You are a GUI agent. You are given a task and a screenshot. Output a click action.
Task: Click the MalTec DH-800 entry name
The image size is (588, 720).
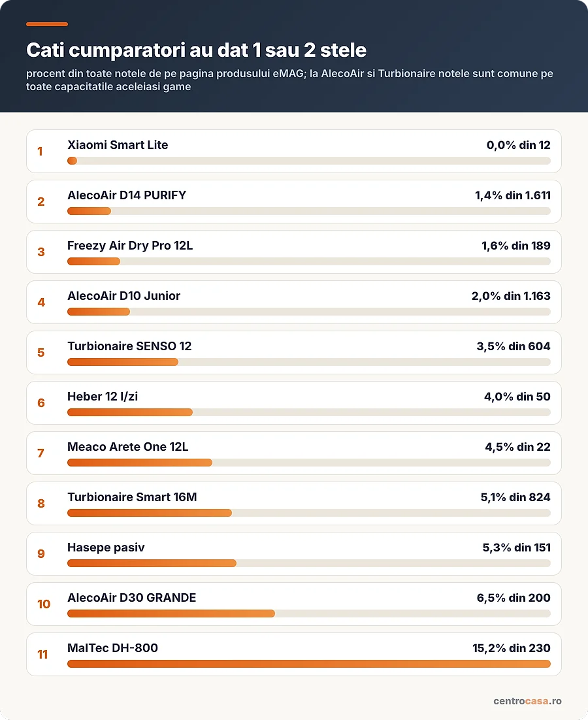pos(112,648)
